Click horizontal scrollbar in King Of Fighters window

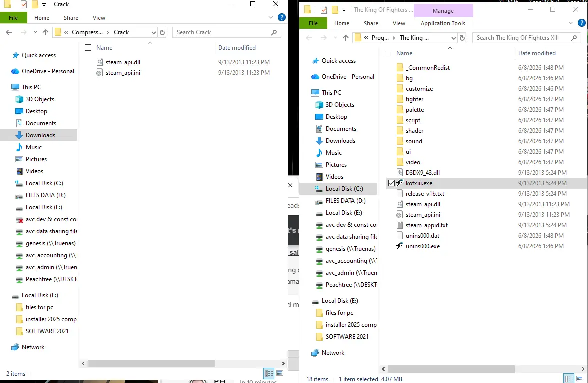(x=451, y=369)
